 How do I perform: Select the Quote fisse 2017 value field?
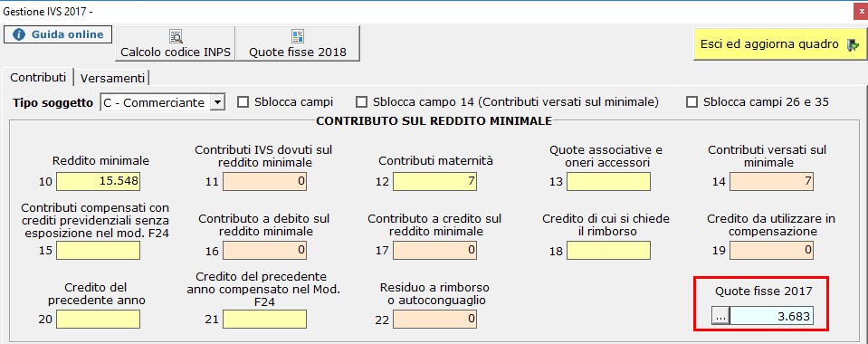(x=772, y=317)
